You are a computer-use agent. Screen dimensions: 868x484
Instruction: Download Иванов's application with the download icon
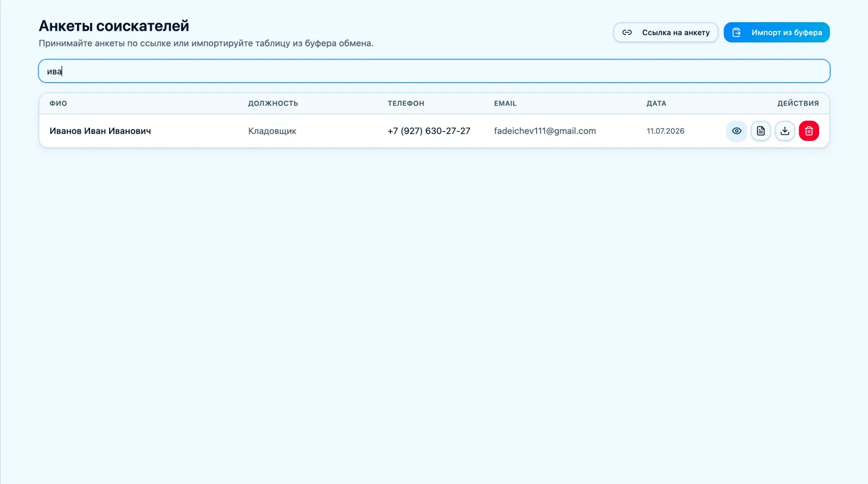785,131
